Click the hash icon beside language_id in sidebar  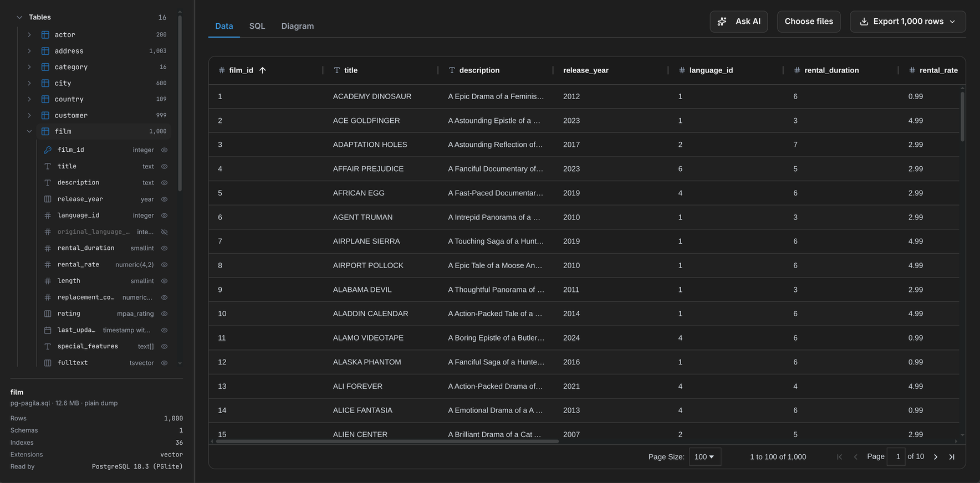(x=48, y=215)
